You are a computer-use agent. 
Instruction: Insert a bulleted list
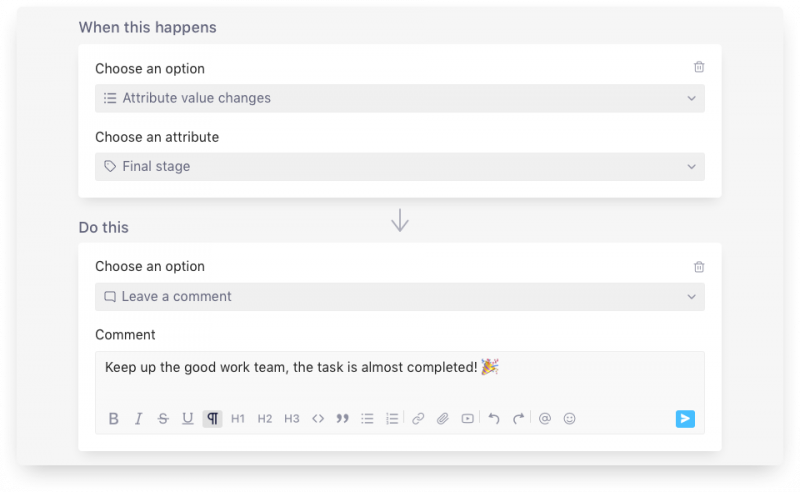pyautogui.click(x=367, y=419)
